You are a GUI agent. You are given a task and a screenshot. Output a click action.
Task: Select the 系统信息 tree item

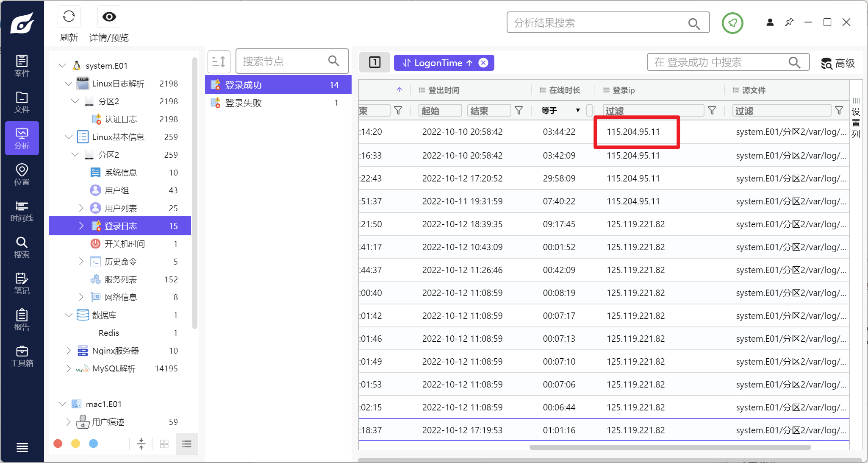point(120,173)
